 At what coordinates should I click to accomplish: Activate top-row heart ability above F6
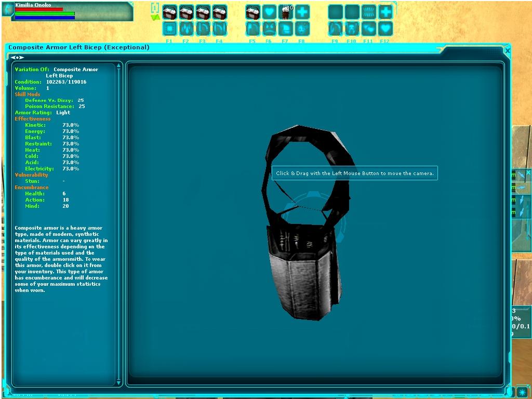pos(270,12)
